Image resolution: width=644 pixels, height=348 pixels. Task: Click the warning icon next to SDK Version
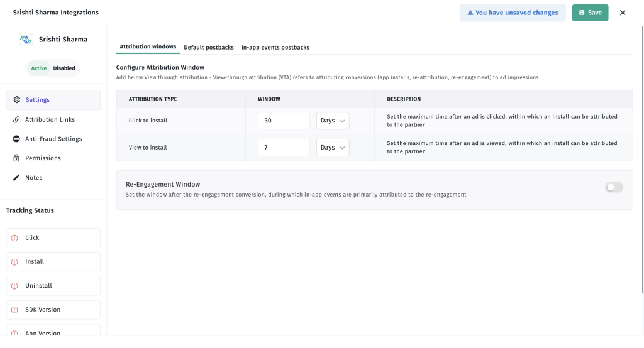coord(15,310)
